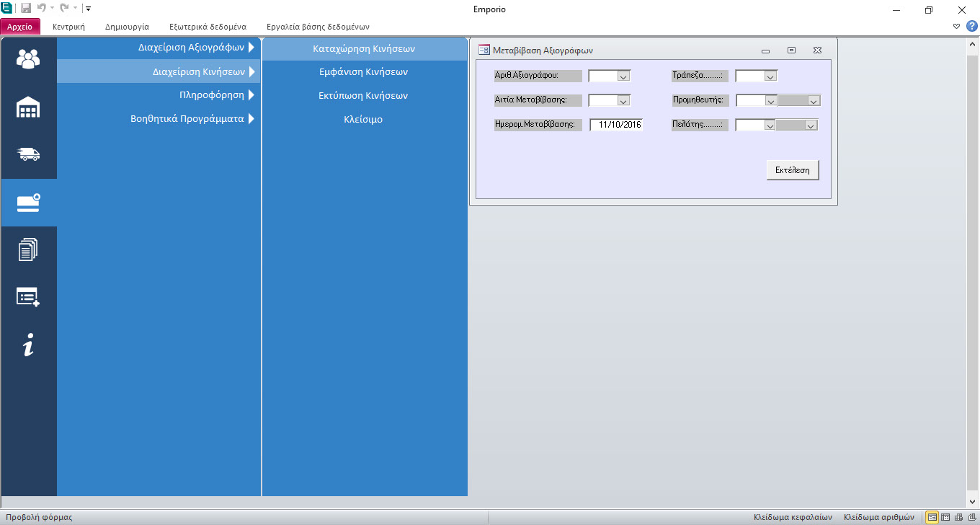Open the Πελάτης code dropdown

coord(768,125)
